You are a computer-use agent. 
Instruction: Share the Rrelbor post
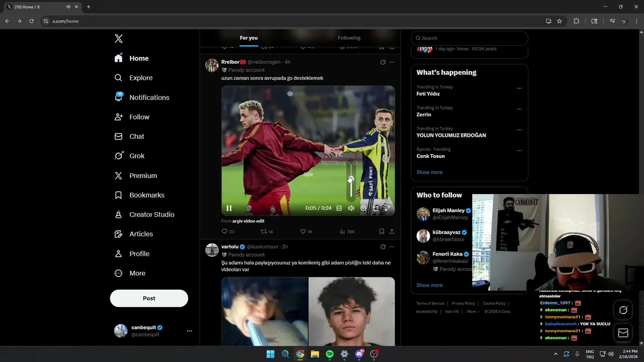pyautogui.click(x=391, y=231)
